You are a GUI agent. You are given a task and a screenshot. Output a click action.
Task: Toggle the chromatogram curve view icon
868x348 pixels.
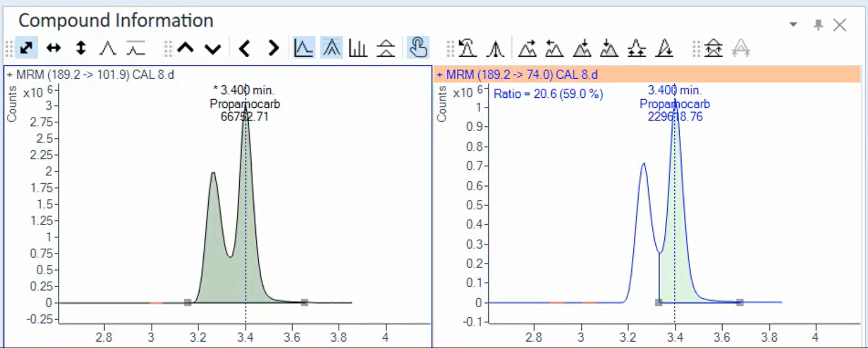(x=304, y=48)
